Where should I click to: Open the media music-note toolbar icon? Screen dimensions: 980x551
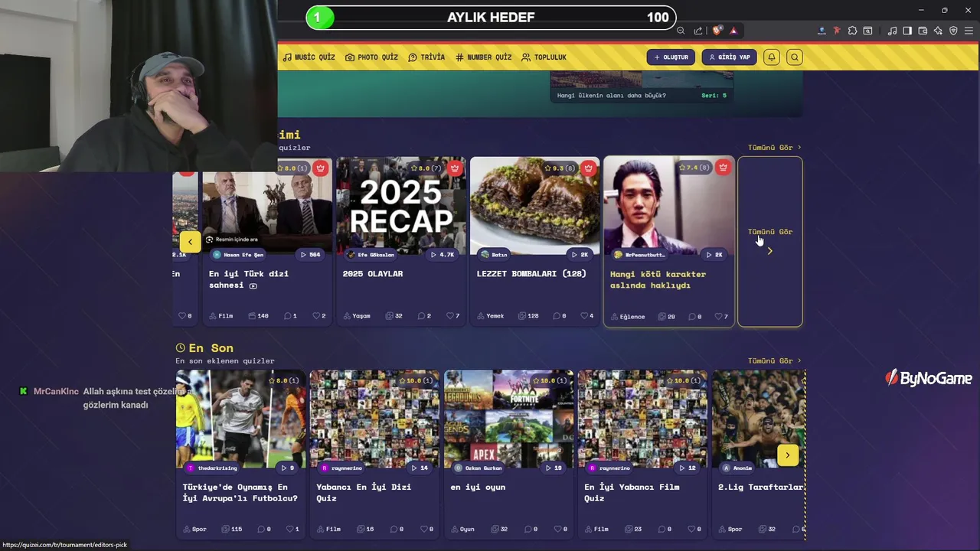point(892,31)
